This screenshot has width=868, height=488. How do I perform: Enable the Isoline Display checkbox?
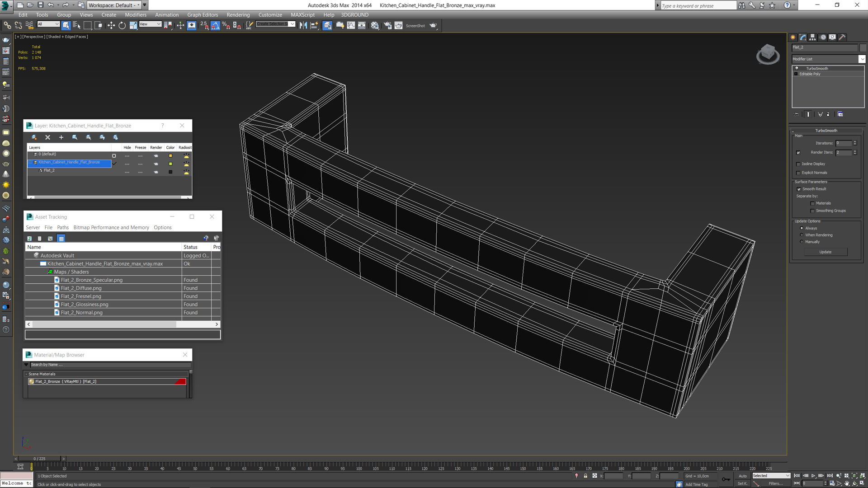coord(798,164)
